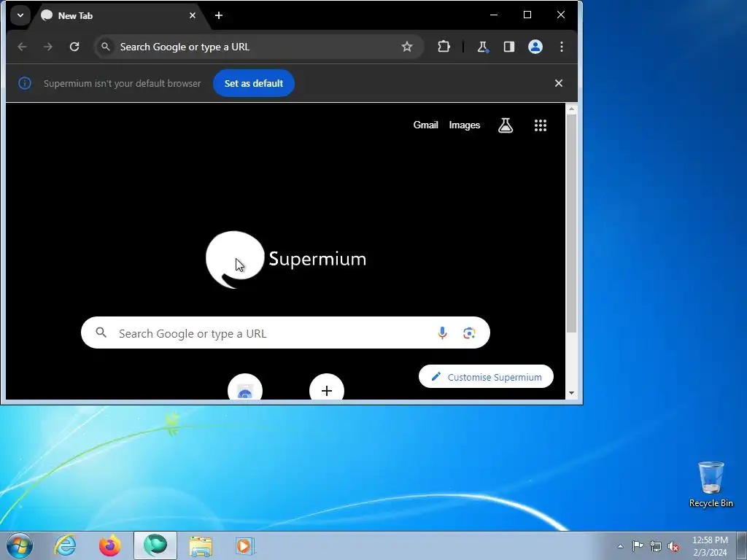Toggle the side panel icon

tap(508, 47)
